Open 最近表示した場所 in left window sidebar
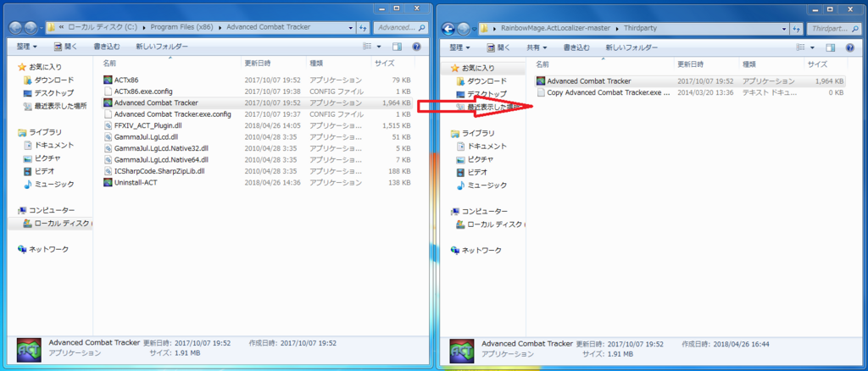Screen dimensions: 868x371 click(x=55, y=105)
